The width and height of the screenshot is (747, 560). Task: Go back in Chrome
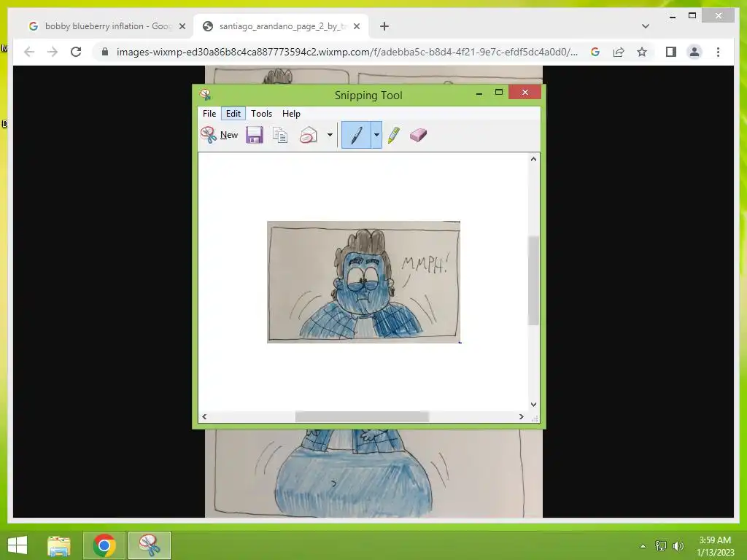29,52
